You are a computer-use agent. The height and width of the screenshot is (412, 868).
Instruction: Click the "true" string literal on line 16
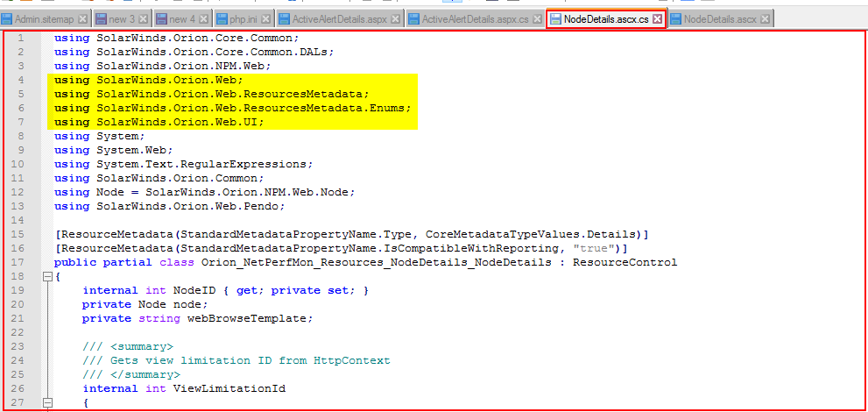tap(593, 248)
